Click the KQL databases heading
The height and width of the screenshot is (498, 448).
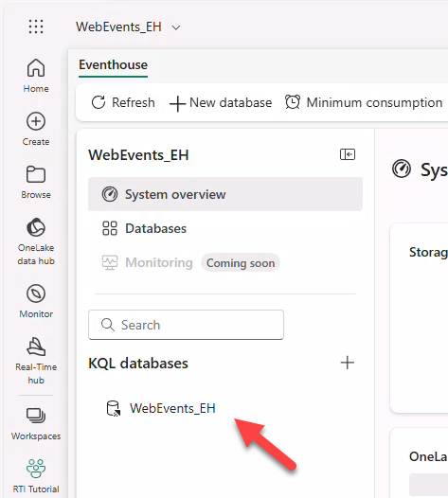coord(138,363)
